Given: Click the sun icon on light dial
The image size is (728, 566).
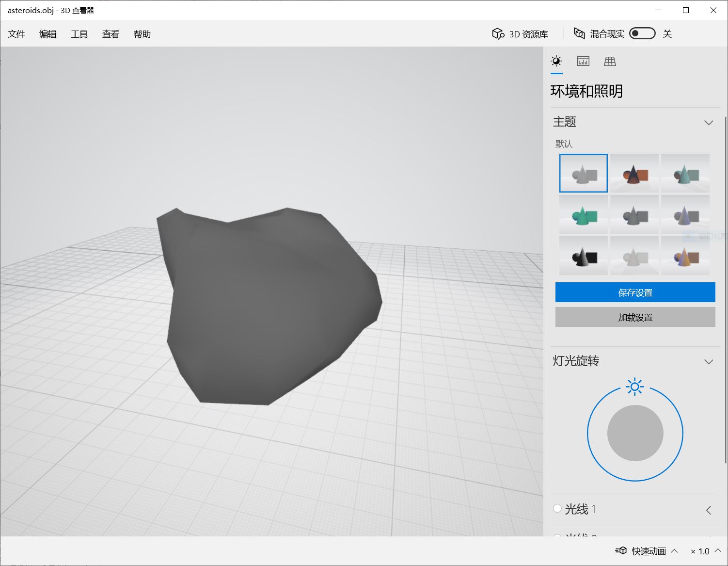Looking at the screenshot, I should 635,387.
